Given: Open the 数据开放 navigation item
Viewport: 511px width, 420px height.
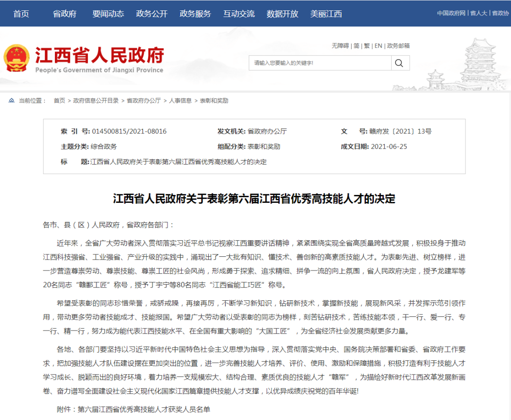Looking at the screenshot, I should pos(282,14).
